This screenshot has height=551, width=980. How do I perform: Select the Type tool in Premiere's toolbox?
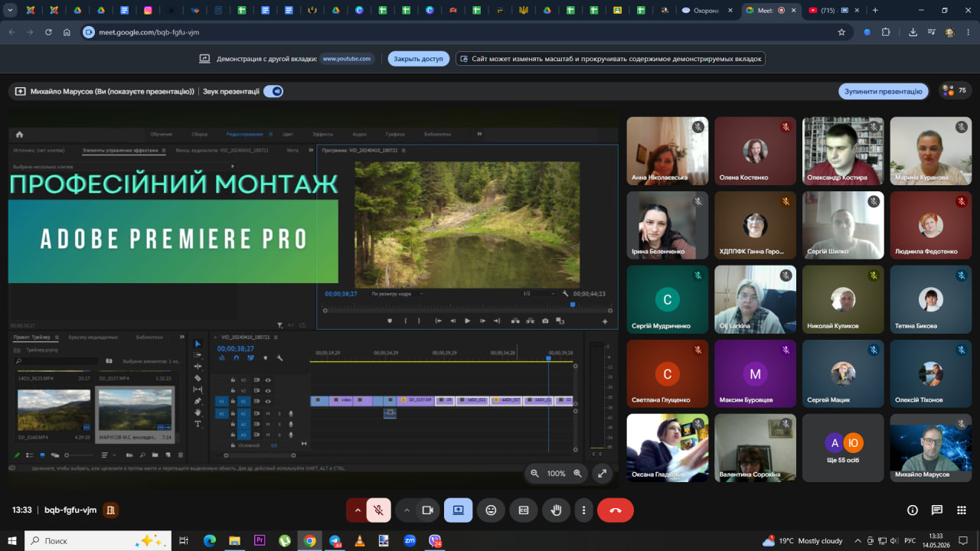click(198, 424)
